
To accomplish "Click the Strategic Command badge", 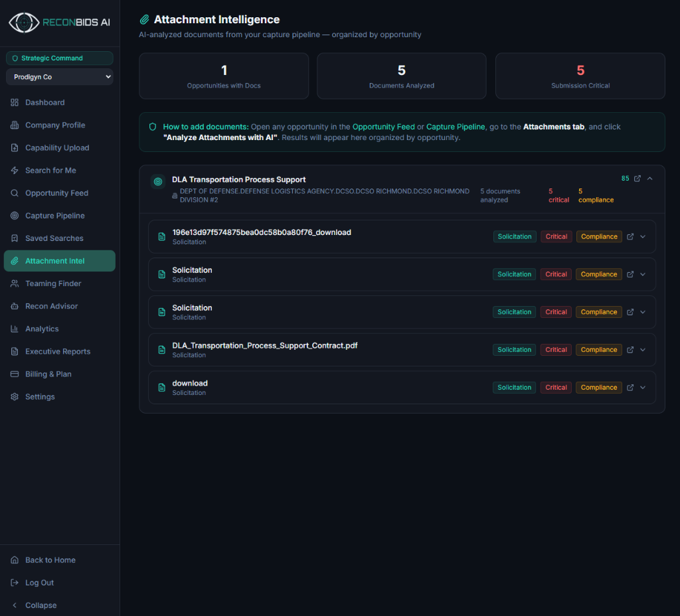I will pos(60,58).
